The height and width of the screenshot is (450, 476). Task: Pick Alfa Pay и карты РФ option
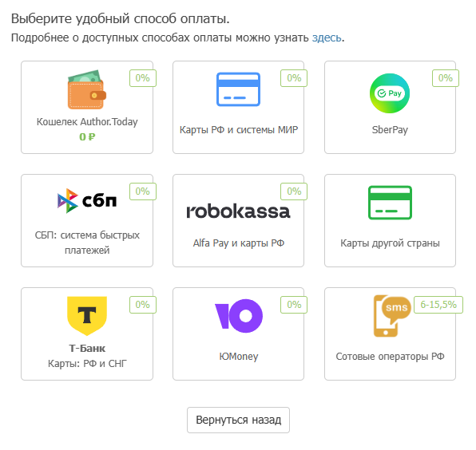(239, 243)
